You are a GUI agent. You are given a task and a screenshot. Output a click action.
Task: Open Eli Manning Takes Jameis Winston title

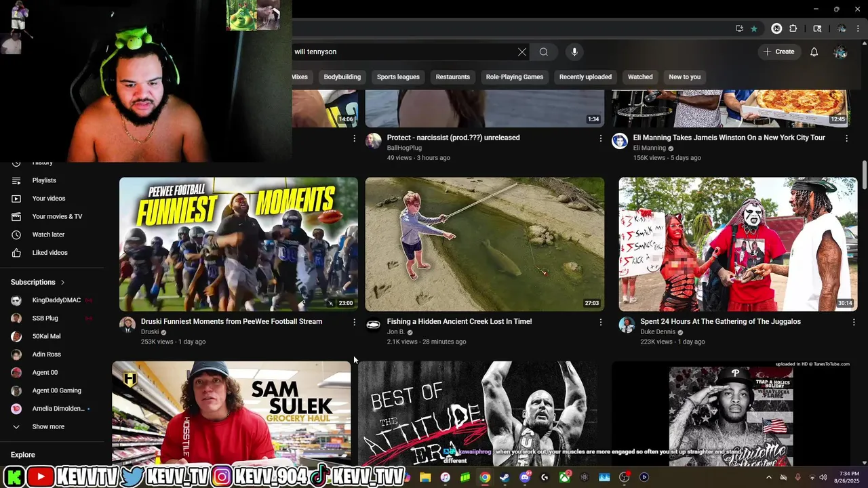729,138
